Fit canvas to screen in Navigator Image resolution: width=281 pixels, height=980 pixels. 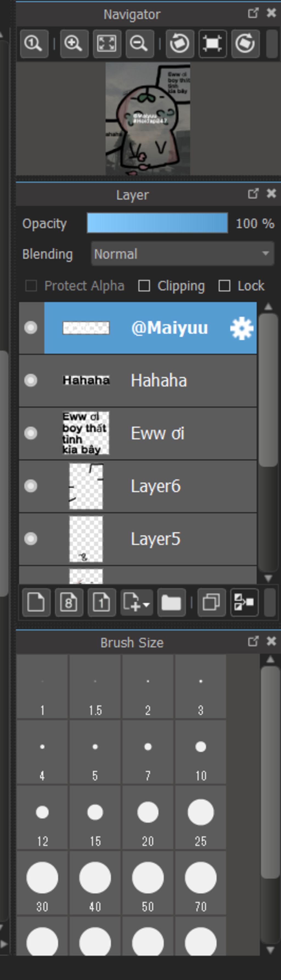(x=107, y=44)
